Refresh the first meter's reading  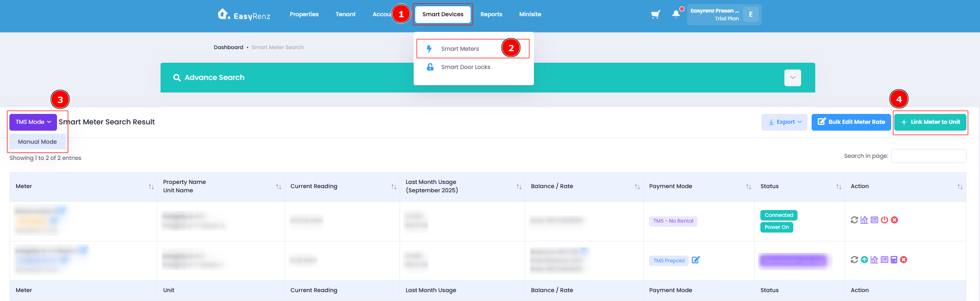[854, 220]
